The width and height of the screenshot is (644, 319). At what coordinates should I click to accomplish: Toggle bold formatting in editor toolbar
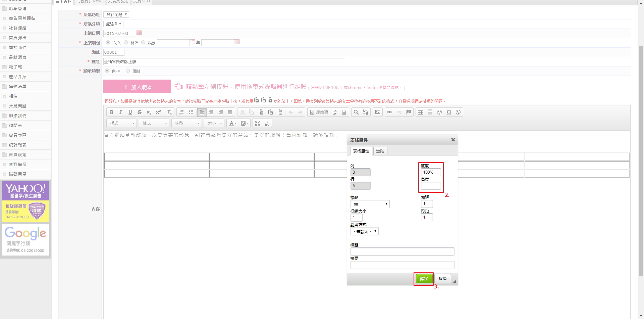[x=111, y=112]
